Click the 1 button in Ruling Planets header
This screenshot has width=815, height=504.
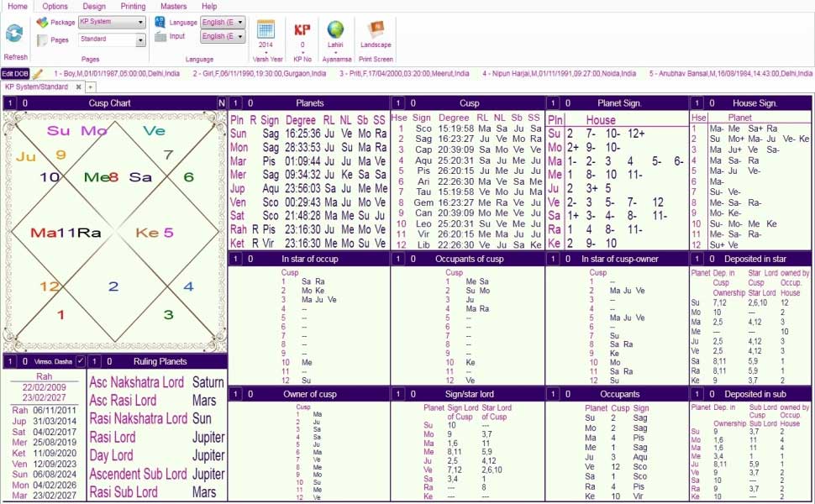(x=94, y=361)
